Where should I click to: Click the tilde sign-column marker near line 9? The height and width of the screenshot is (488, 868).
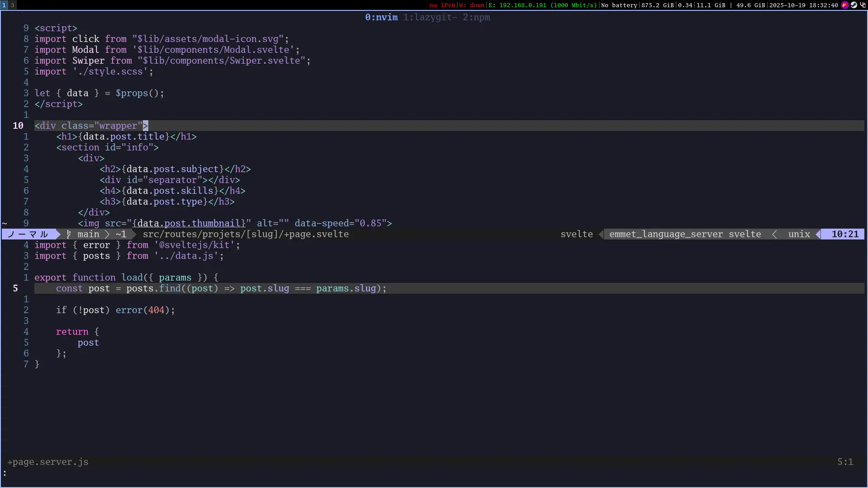pos(5,223)
